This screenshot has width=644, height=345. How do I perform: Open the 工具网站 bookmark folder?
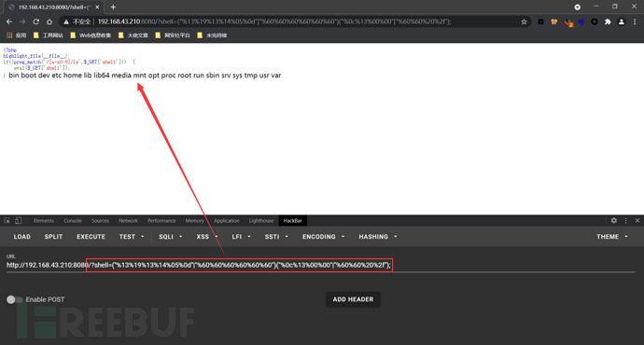click(48, 35)
